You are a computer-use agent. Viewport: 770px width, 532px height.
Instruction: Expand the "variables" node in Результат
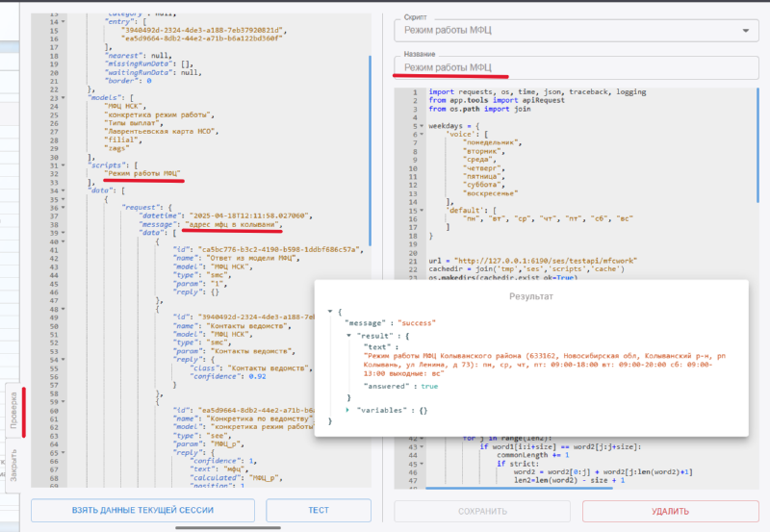(348, 410)
